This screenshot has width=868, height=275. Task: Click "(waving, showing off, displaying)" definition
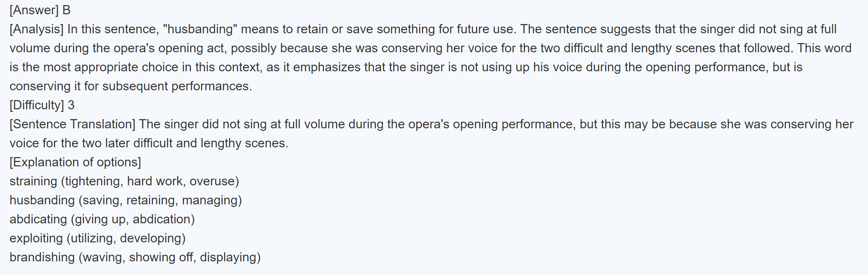(169, 258)
